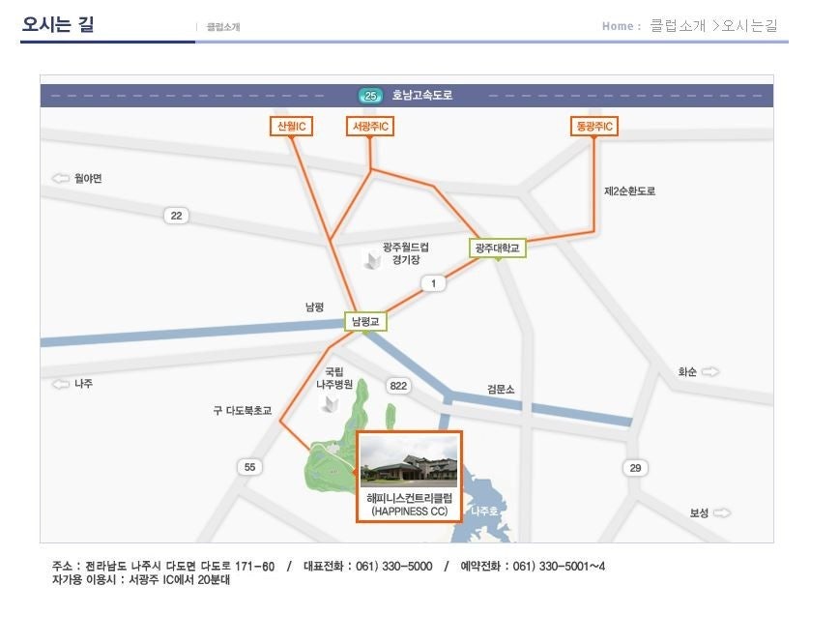Click the left arrow next to 나주

pos(61,384)
